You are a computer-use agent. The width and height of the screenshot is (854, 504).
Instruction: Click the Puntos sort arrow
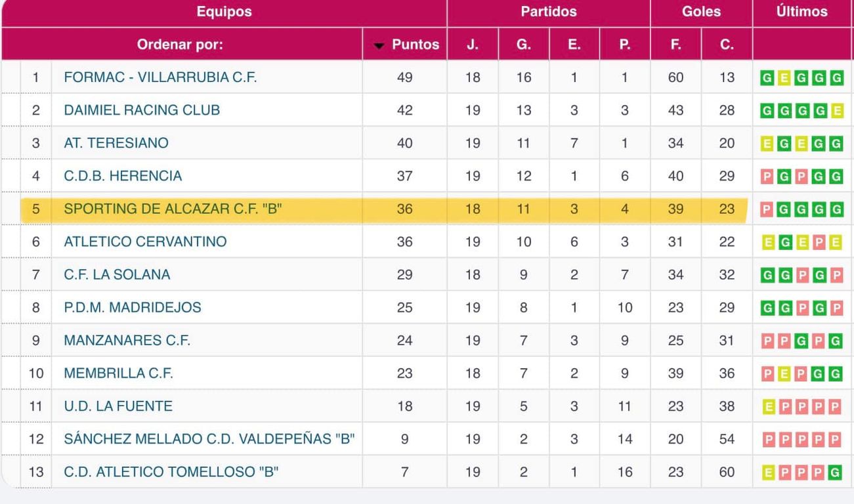(x=379, y=45)
